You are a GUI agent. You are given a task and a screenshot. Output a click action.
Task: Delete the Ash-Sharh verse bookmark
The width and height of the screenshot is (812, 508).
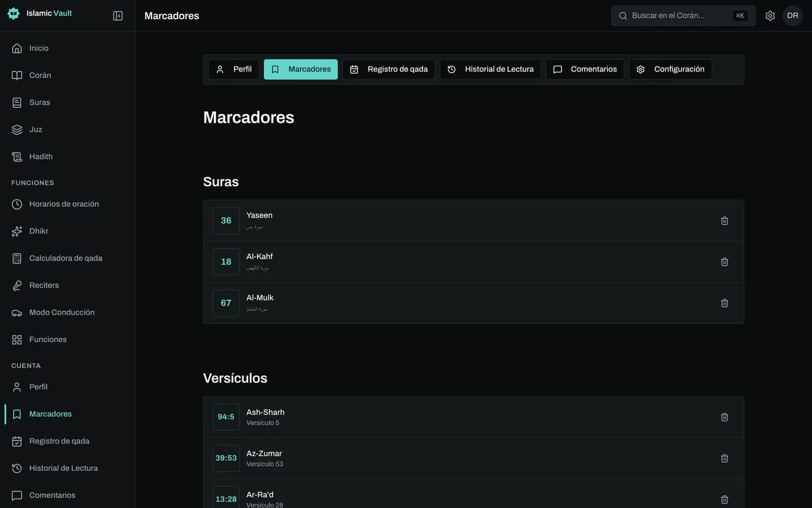pos(724,417)
